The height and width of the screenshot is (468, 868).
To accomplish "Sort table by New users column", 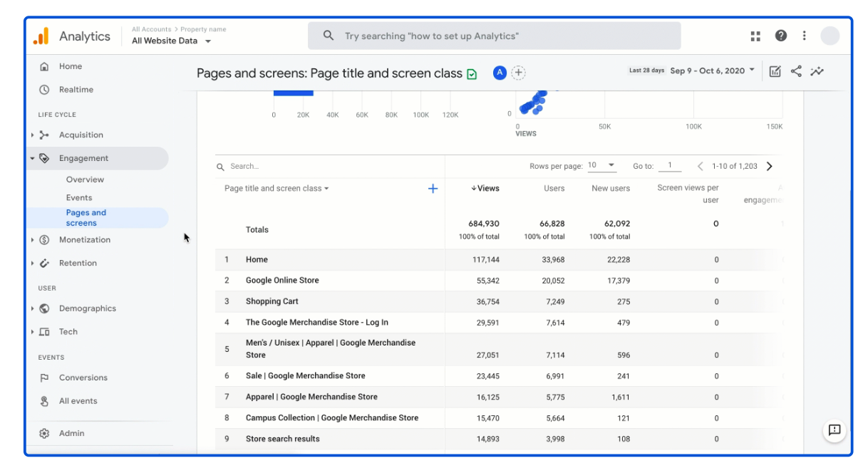I will coord(611,189).
